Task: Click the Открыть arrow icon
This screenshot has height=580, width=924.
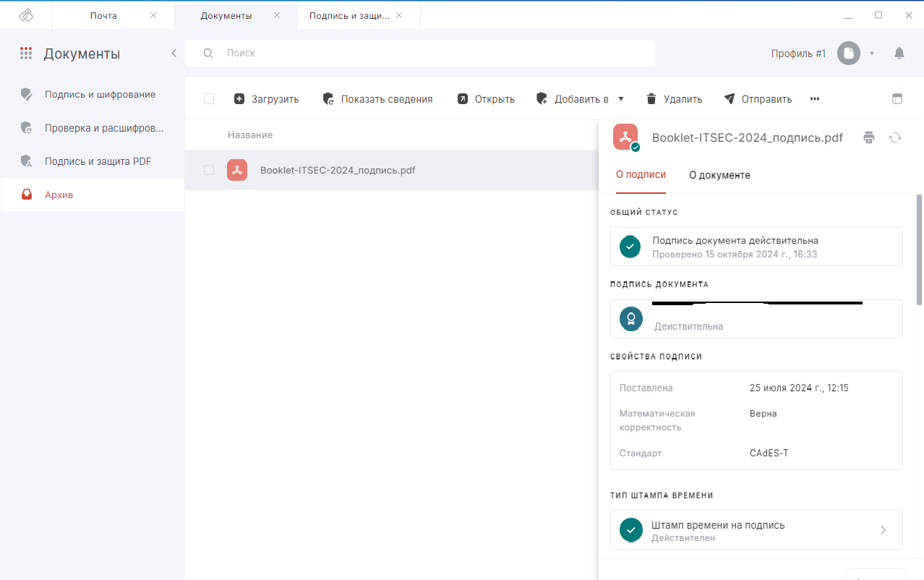Action: 463,99
